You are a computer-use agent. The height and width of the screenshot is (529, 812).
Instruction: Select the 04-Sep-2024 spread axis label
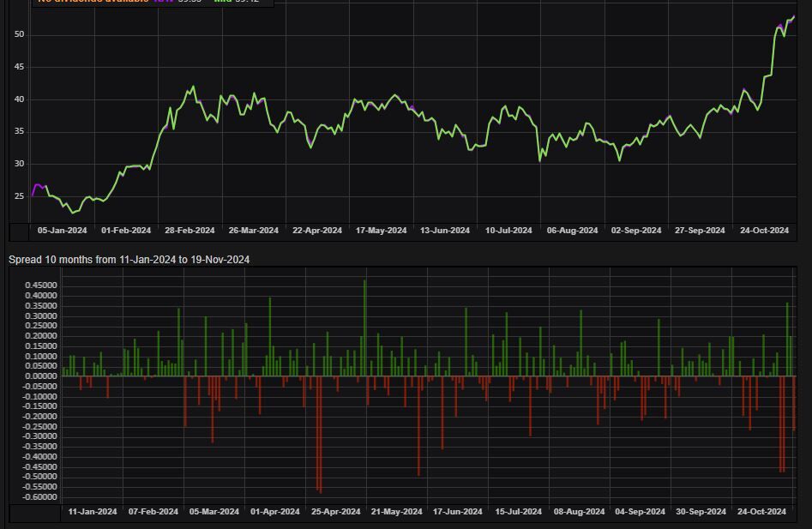coord(640,511)
